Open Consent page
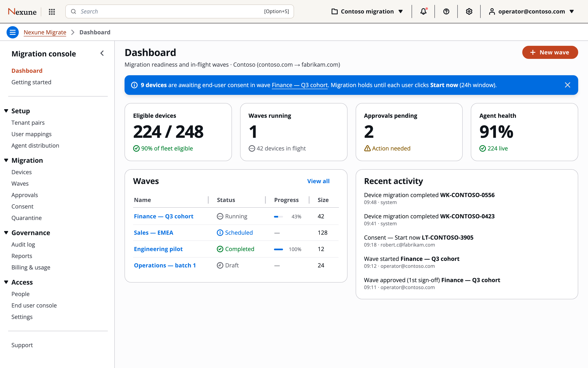 [22, 206]
